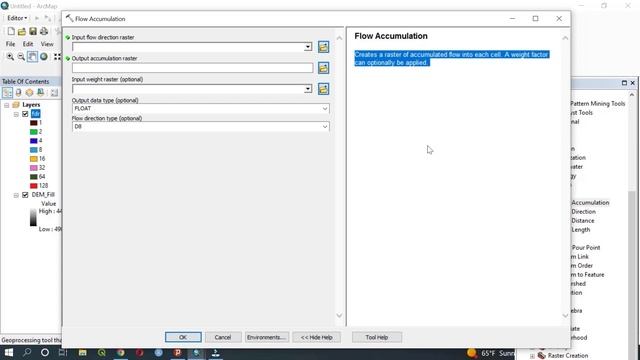The height and width of the screenshot is (360, 640).
Task: Click the Full Extent globe icon
Action: [x=44, y=57]
